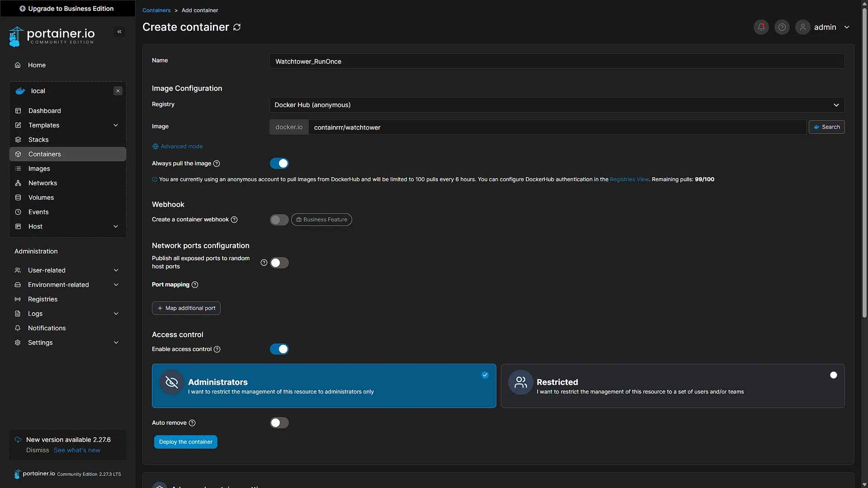Toggle Always pull the image switch
The height and width of the screenshot is (488, 868).
[279, 164]
